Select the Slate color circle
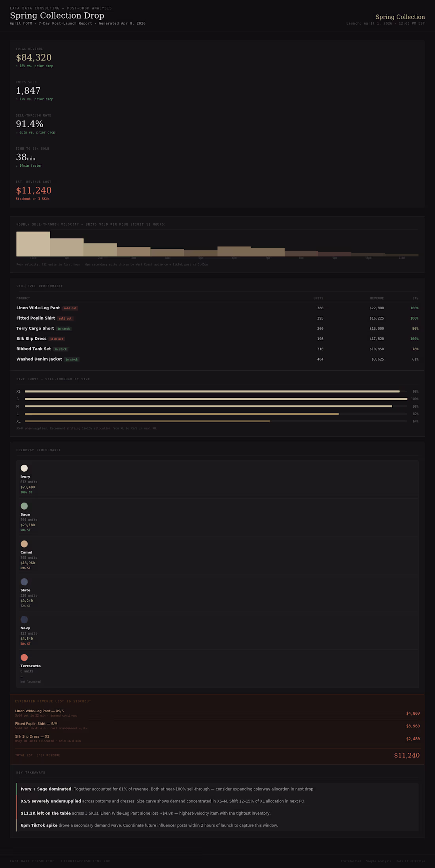This screenshot has width=435, height=868. click(x=24, y=582)
